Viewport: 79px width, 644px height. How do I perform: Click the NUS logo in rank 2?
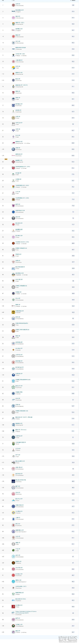point(13,11)
